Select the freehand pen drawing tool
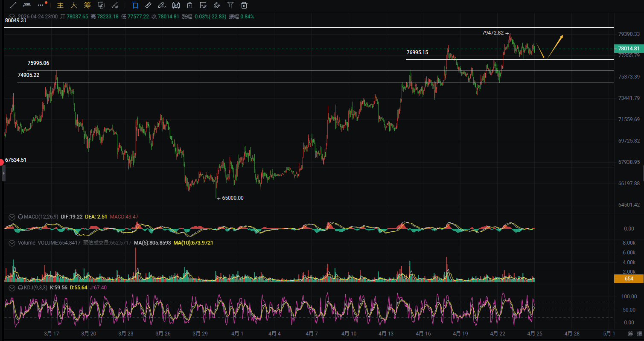Screen dimensions: 644x341 point(162,6)
